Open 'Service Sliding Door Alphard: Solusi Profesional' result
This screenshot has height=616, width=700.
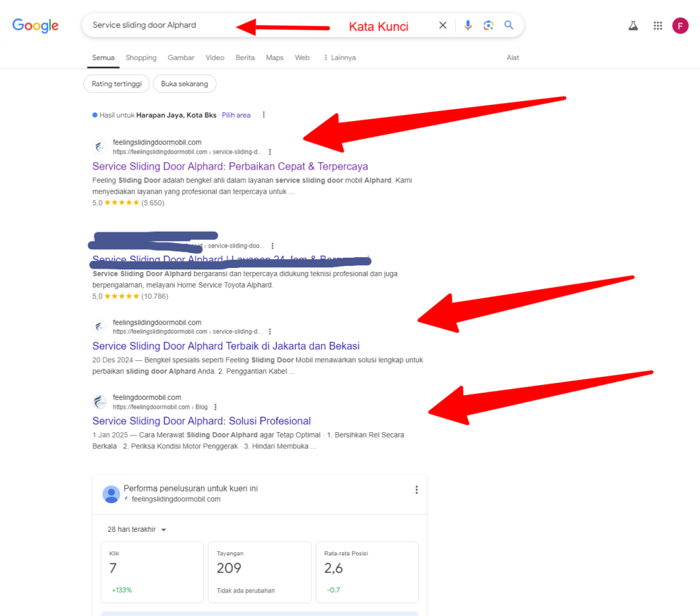(202, 421)
